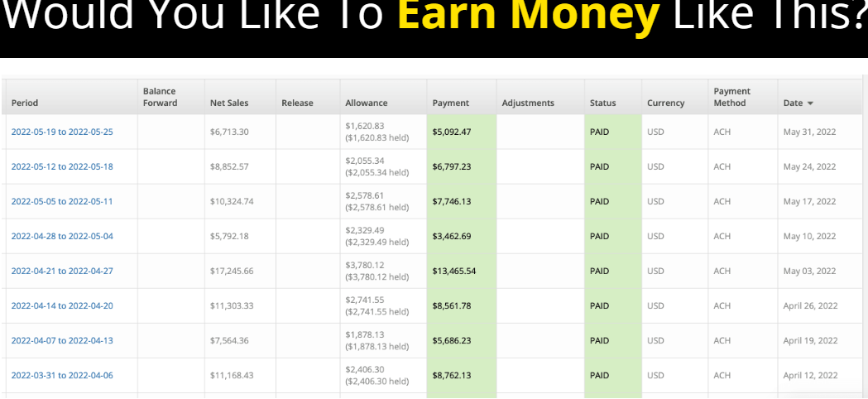Select the Balance Forward column header
Viewport: 868px width, 399px height.
(x=160, y=97)
